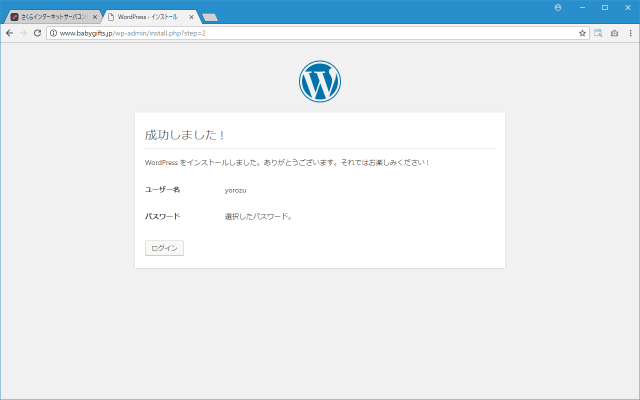This screenshot has width=640, height=400.
Task: Maximize the browser window
Action: point(605,7)
